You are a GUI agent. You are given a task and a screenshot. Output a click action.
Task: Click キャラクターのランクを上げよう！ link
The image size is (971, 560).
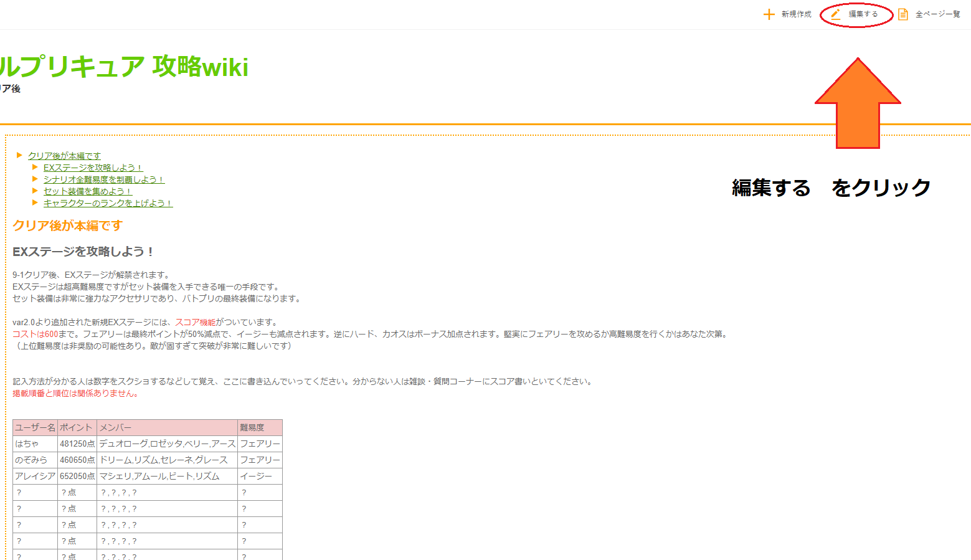pyautogui.click(x=107, y=203)
